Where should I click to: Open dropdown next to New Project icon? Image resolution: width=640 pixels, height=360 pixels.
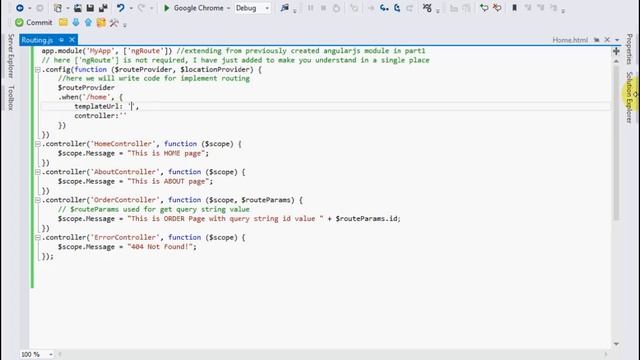pos(67,8)
